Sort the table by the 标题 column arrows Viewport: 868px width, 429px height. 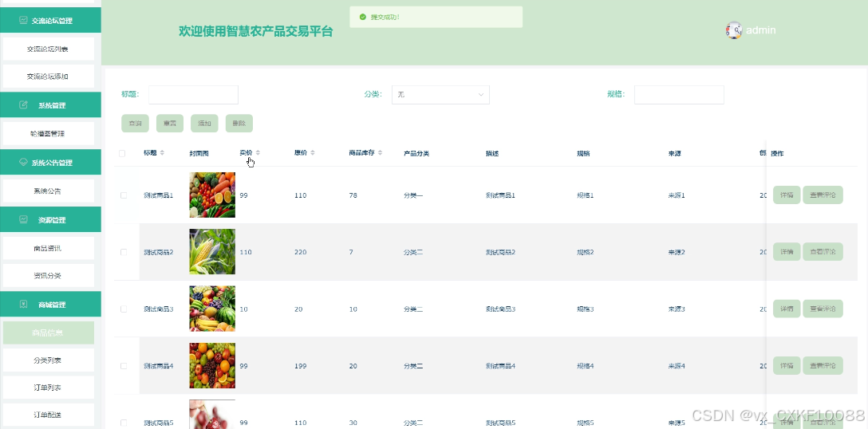[x=162, y=153]
